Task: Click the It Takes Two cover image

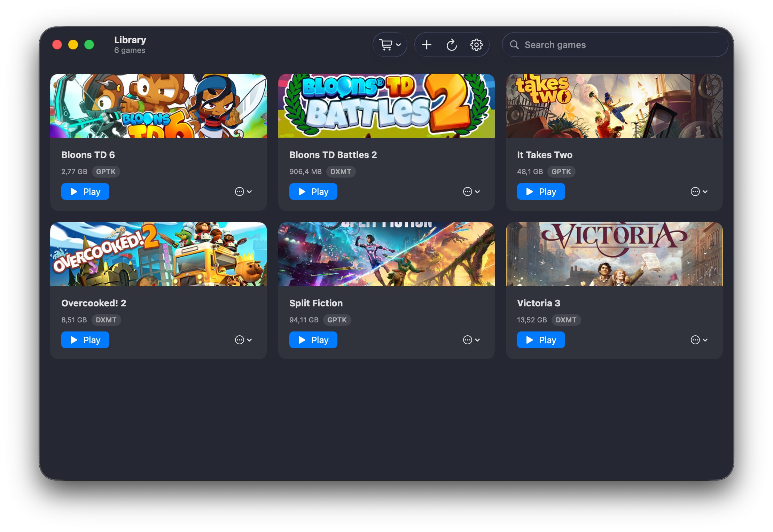Action: 614,106
